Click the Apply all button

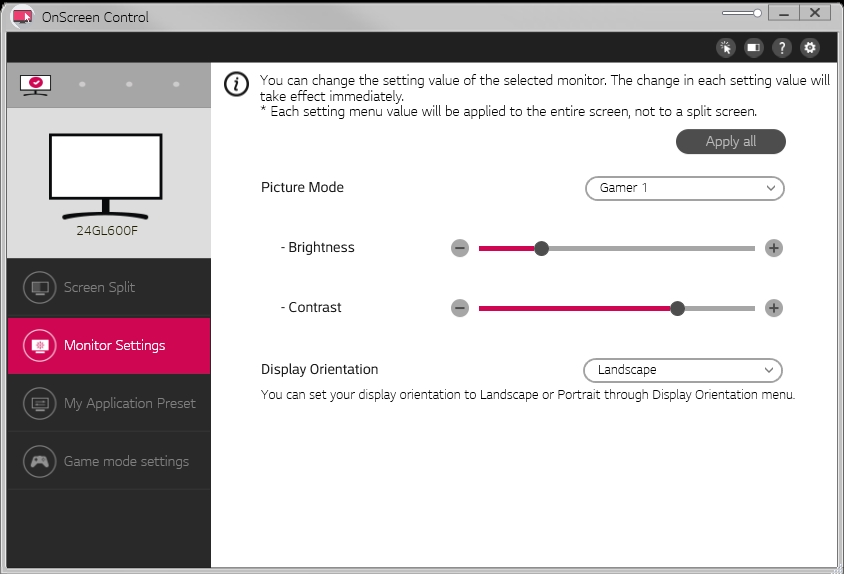pyautogui.click(x=730, y=142)
